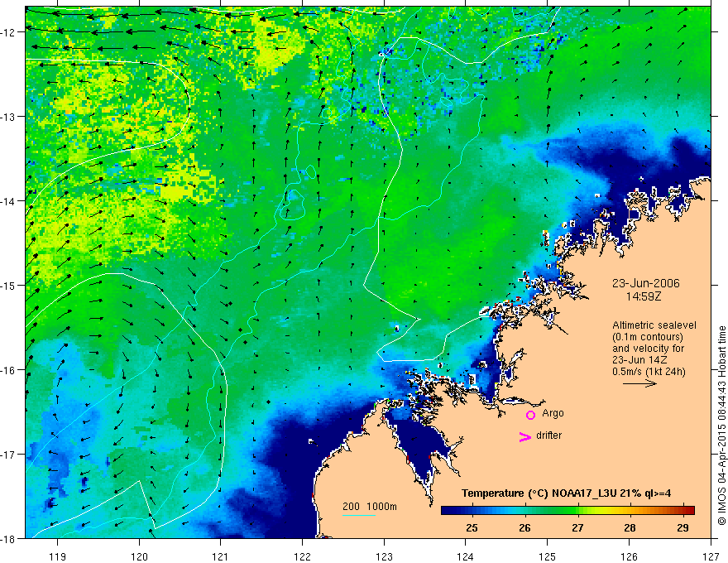Click the colorbar value 29
Image resolution: width=728 pixels, height=563 pixels.
[x=682, y=527]
